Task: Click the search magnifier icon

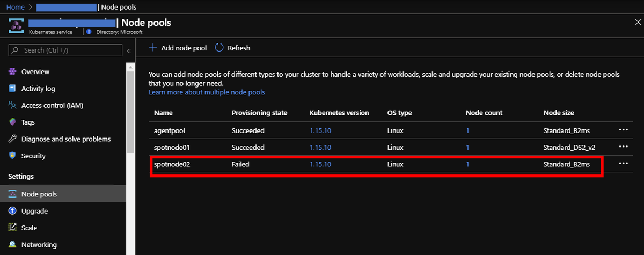Action: 16,50
